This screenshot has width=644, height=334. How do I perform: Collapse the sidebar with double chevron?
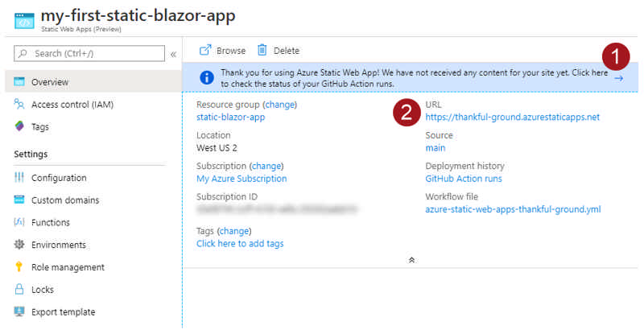coord(173,54)
